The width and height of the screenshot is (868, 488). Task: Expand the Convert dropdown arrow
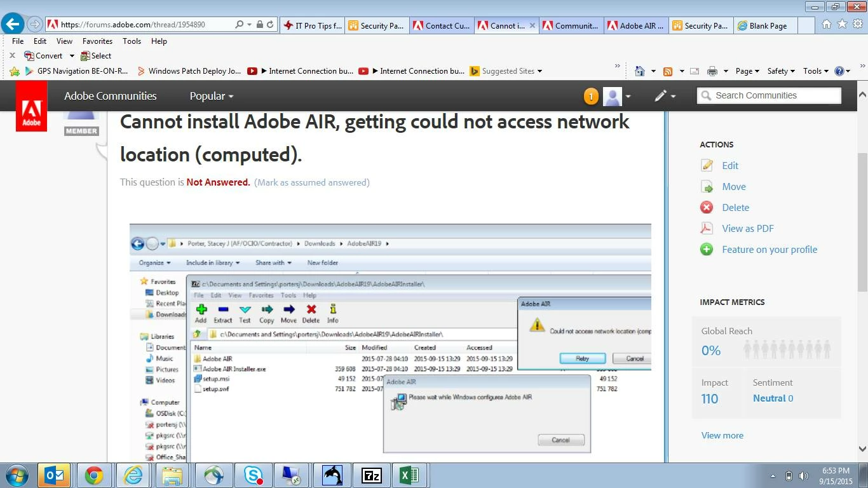[x=72, y=56]
